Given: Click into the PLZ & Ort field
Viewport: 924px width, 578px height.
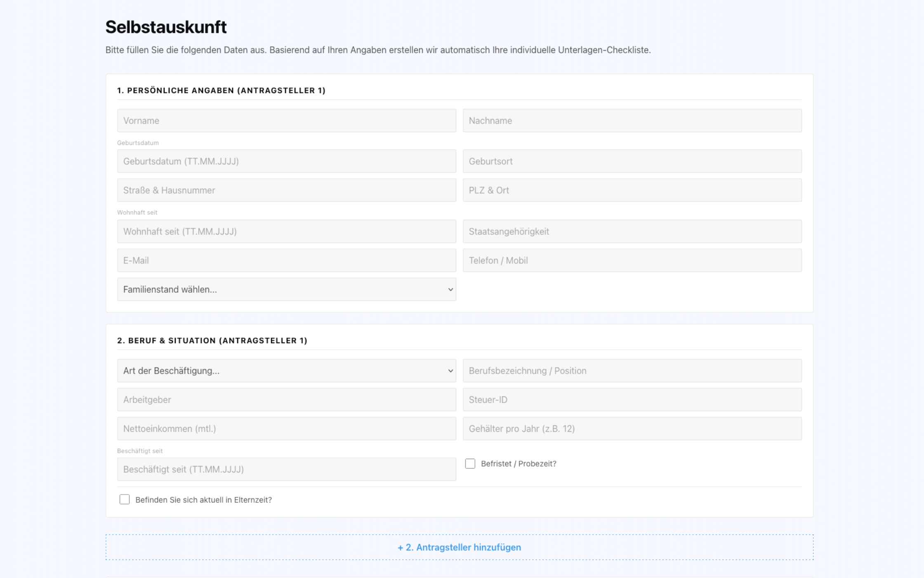Looking at the screenshot, I should 633,190.
